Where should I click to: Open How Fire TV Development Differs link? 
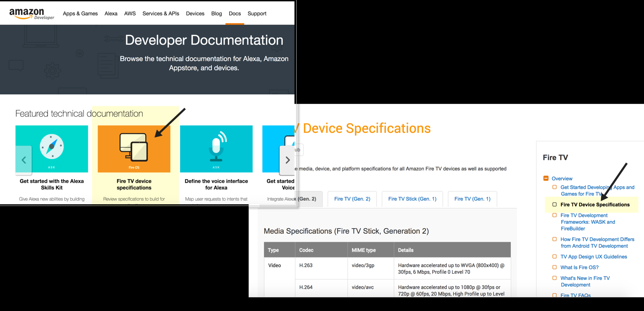[597, 243]
